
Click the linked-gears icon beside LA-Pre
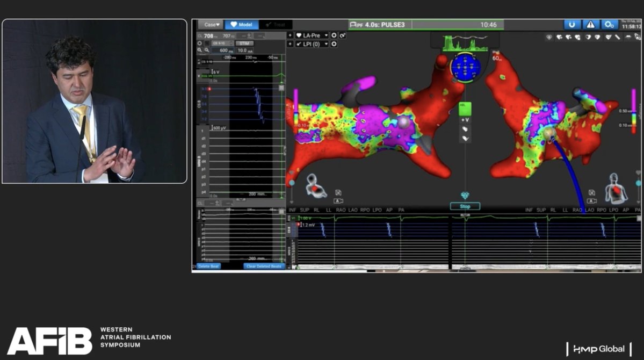pyautogui.click(x=342, y=36)
